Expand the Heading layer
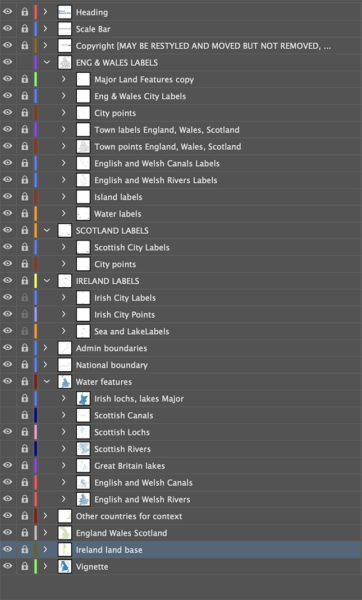The width and height of the screenshot is (362, 600). tap(46, 12)
